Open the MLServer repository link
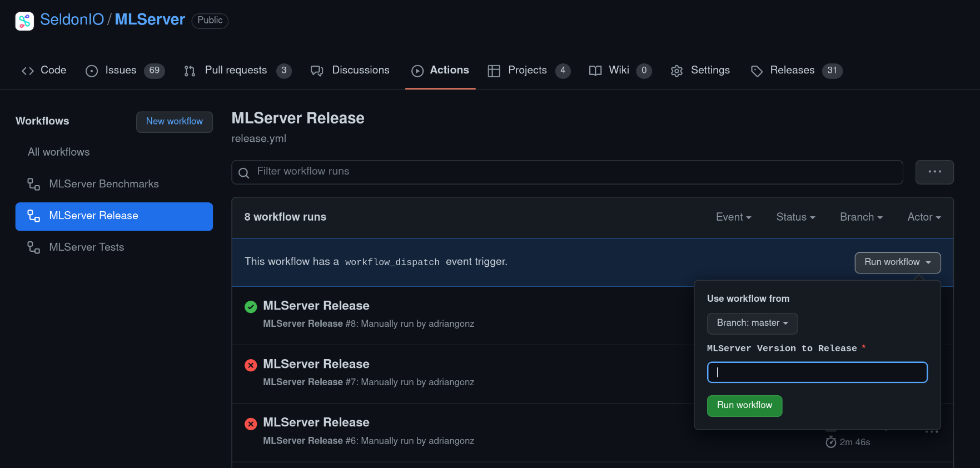The image size is (980, 468). point(150,19)
